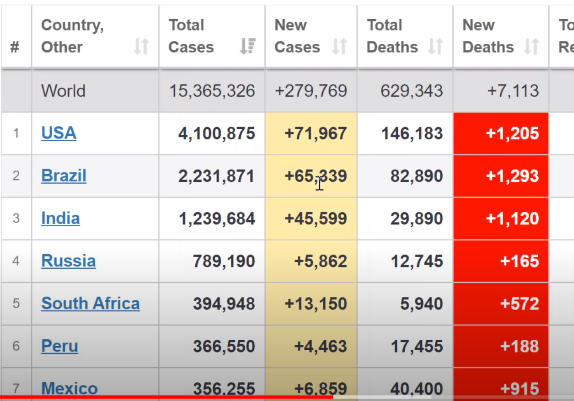The image size is (574, 401).
Task: Select USA total deaths 146,183
Action: (412, 133)
